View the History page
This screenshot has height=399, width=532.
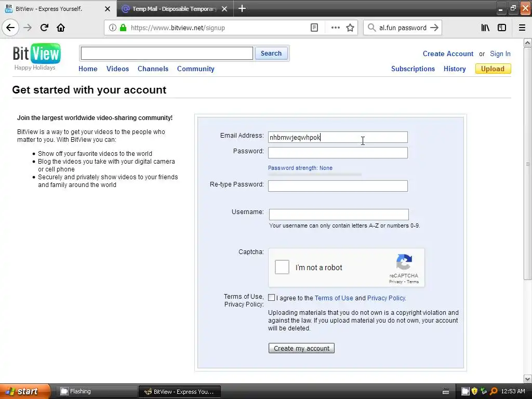tap(455, 69)
